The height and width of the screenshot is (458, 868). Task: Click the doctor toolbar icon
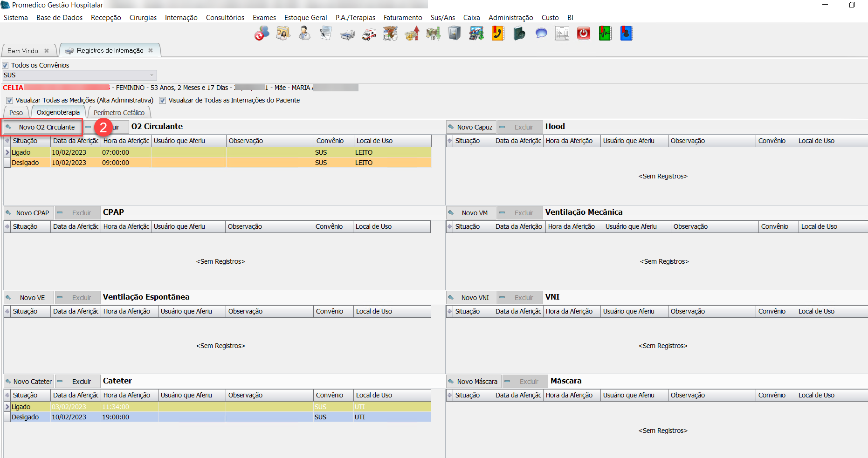pos(304,34)
